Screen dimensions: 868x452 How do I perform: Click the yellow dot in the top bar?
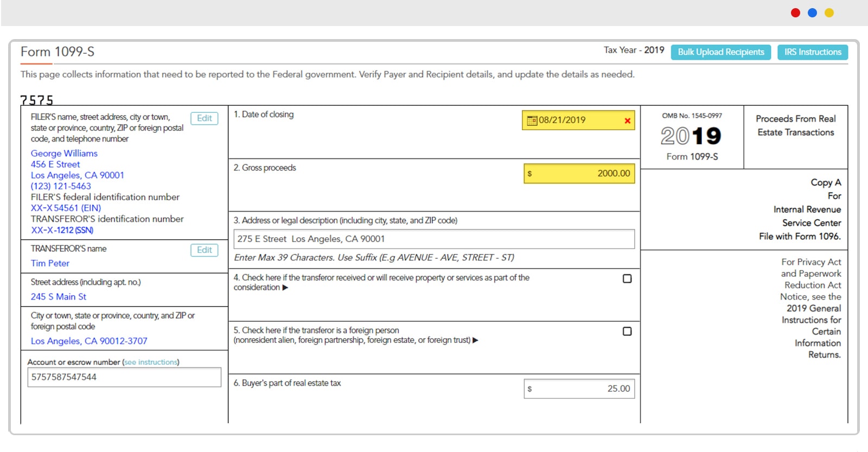829,13
